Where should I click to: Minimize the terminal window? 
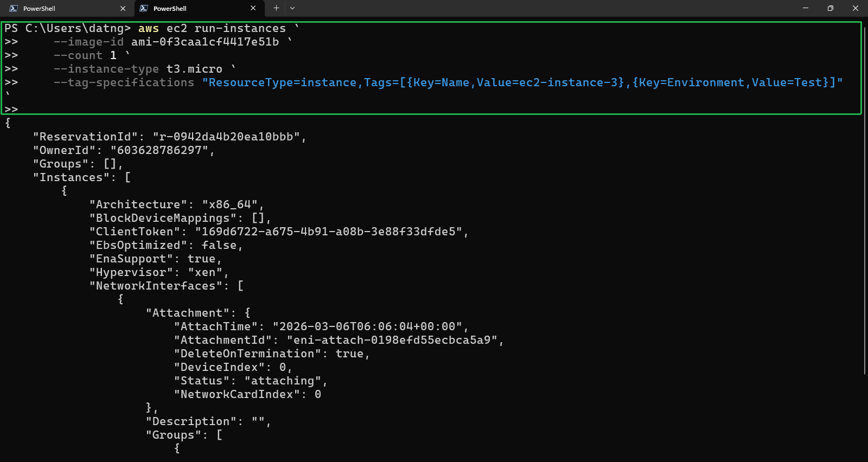click(x=805, y=8)
